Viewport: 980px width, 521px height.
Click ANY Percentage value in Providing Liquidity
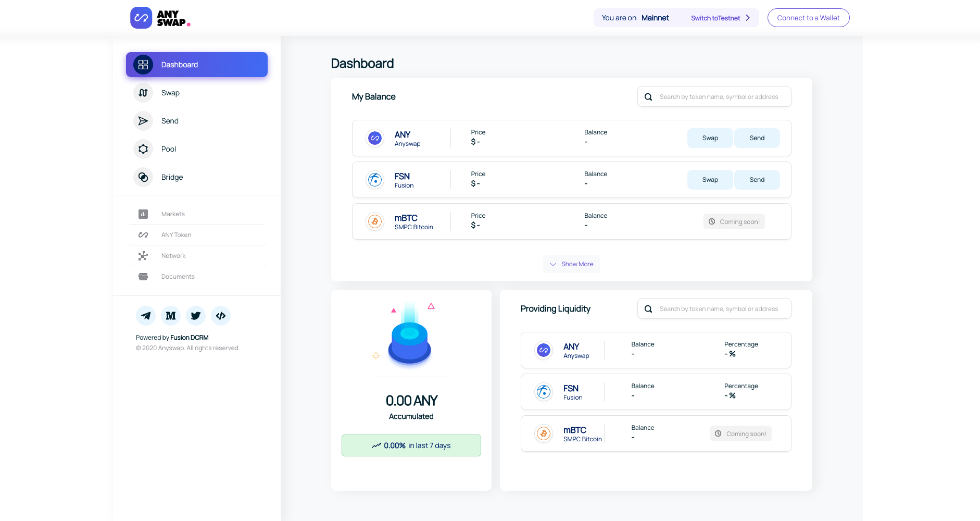(730, 354)
